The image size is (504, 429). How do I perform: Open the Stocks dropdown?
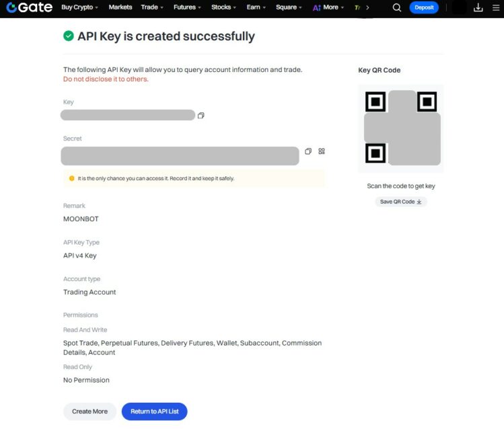click(x=223, y=7)
